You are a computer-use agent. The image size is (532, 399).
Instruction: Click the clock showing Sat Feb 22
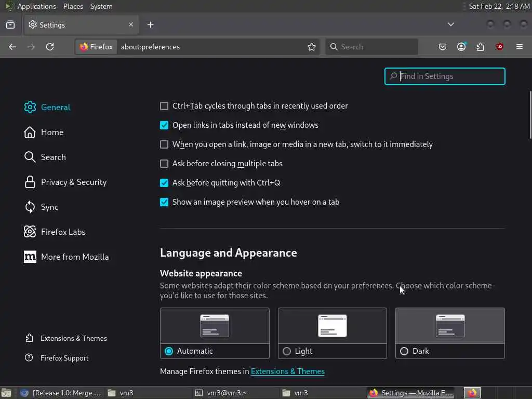pyautogui.click(x=499, y=6)
